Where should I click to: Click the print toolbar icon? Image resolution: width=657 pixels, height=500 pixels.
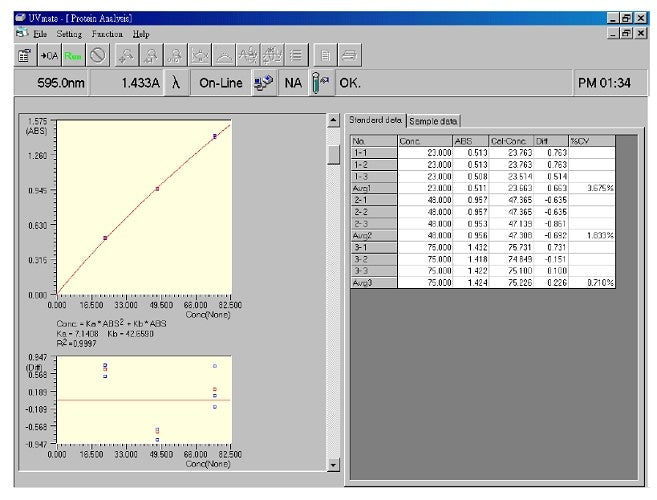(350, 55)
